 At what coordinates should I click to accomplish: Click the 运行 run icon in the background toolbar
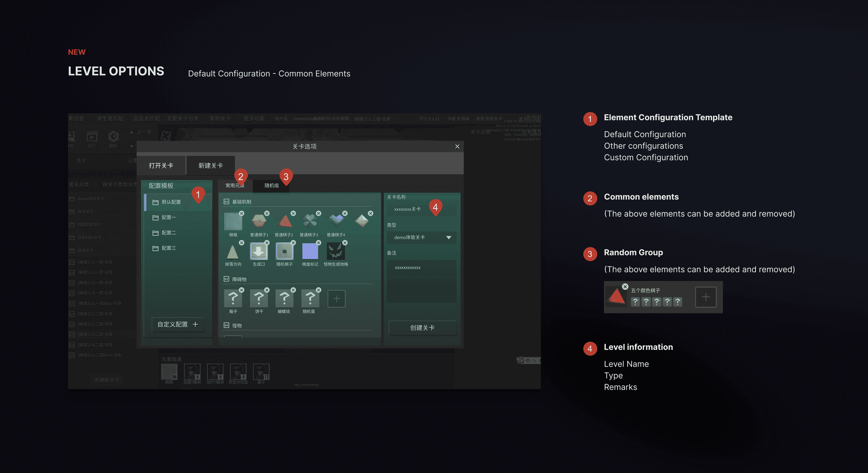92,137
